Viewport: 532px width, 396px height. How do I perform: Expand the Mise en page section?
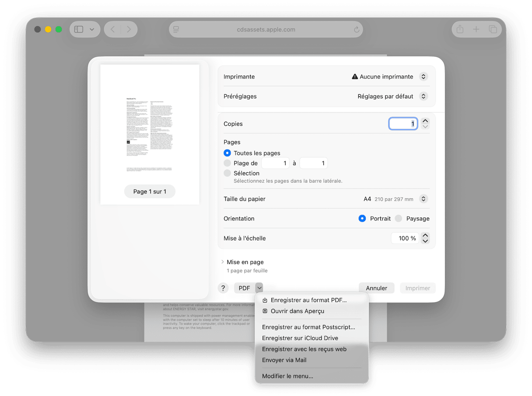(x=223, y=262)
